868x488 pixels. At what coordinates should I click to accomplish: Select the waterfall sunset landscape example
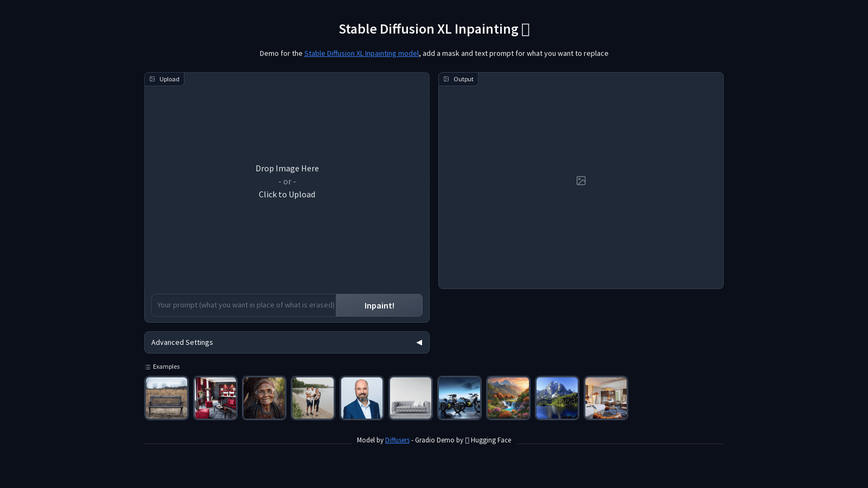[508, 398]
